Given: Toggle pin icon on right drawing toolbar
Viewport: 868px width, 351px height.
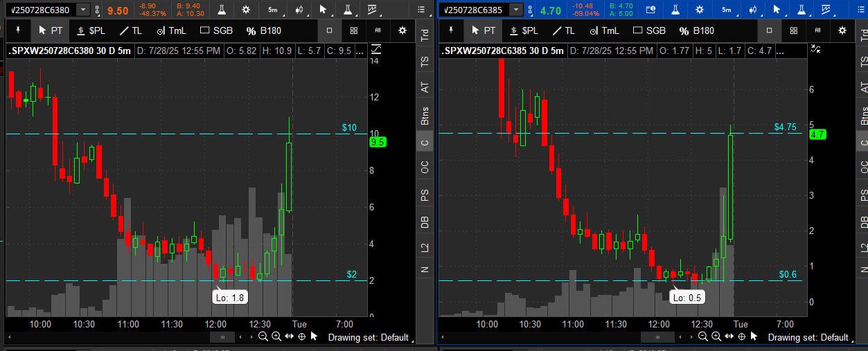Looking at the screenshot, I should click(x=451, y=30).
